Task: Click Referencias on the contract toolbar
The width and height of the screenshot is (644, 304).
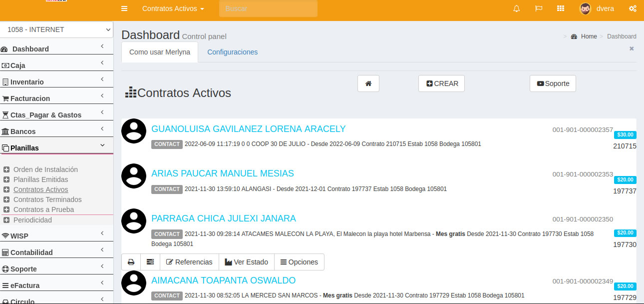Action: (189, 261)
